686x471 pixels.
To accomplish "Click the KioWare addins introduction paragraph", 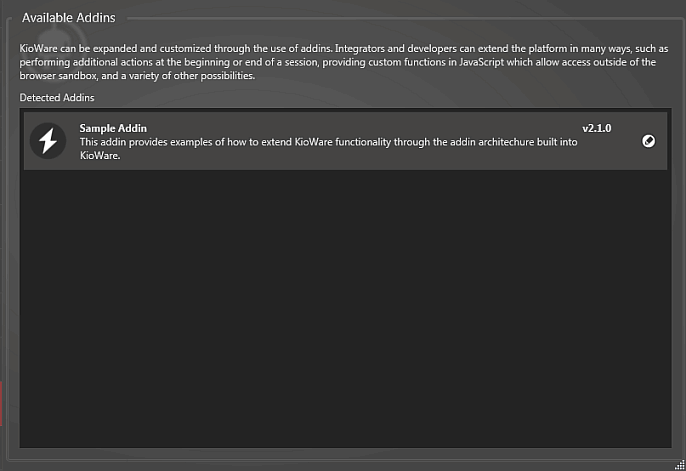I will 343,62.
